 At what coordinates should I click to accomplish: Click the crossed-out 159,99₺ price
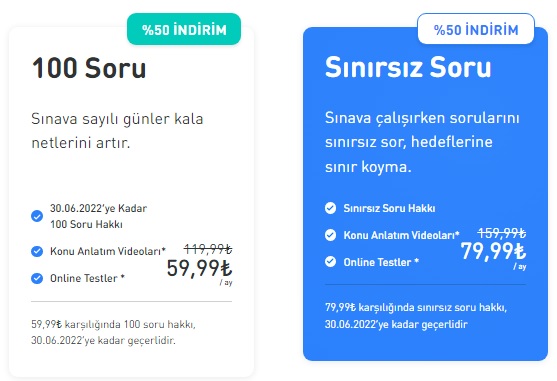pyautogui.click(x=502, y=233)
